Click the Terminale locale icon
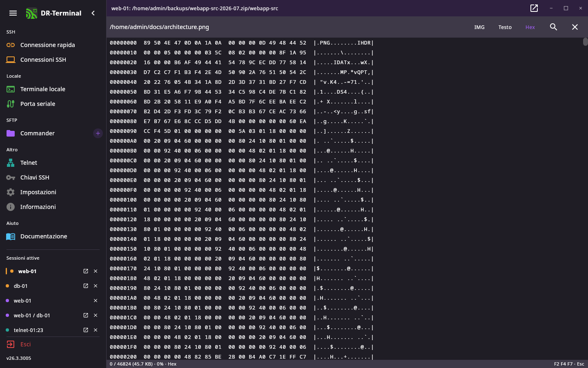This screenshot has width=588, height=368. coord(11,89)
